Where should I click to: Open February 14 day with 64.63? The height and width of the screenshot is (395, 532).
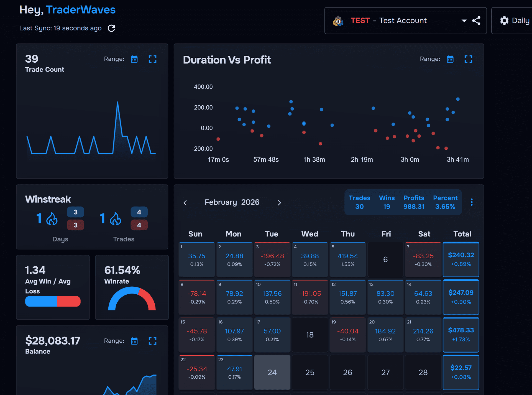point(423,297)
